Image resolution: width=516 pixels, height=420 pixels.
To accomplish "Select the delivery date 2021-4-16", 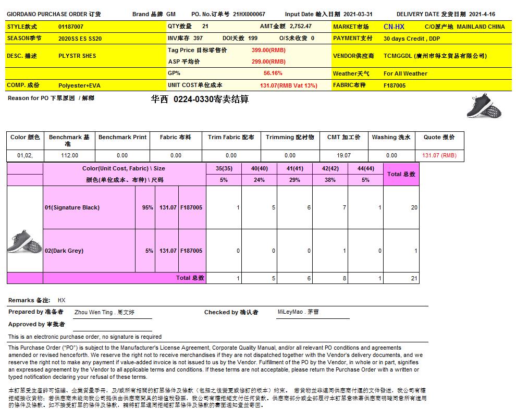I will [x=482, y=15].
